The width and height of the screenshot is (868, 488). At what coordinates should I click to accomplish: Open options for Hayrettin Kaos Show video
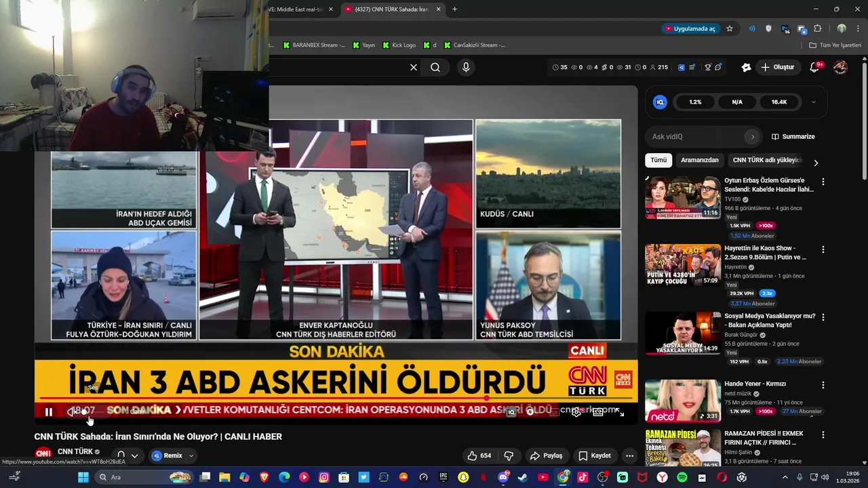[823, 249]
